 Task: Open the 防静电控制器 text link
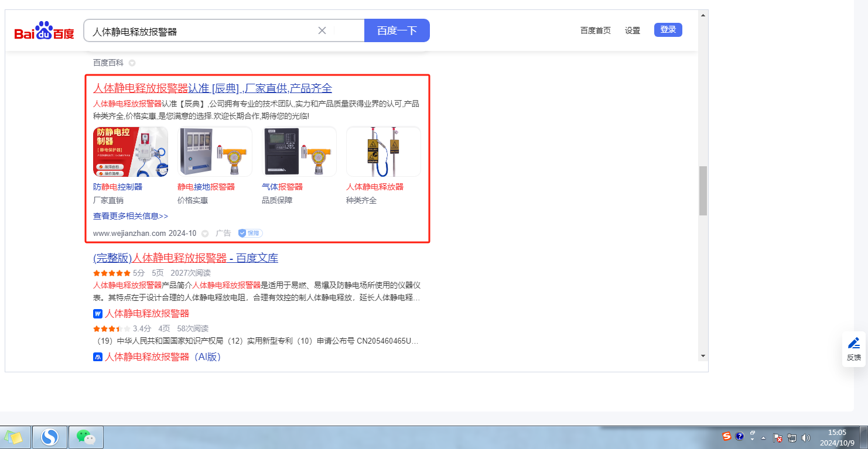click(x=118, y=187)
